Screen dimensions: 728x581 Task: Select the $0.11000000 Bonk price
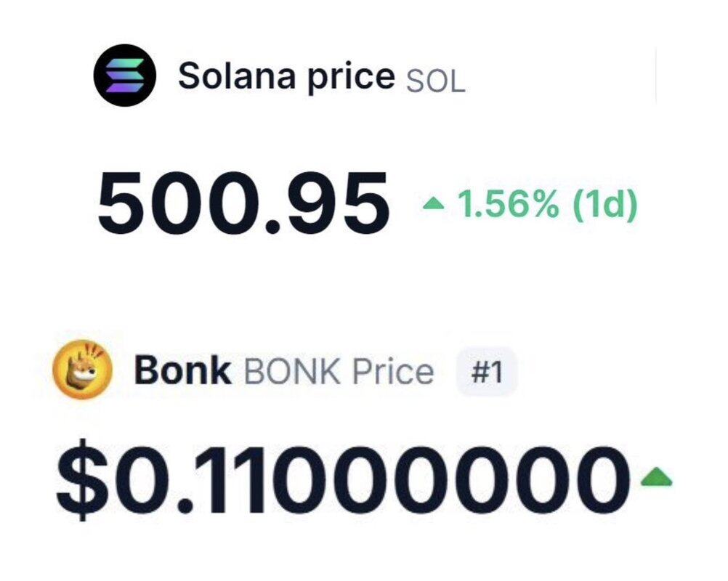[343, 478]
